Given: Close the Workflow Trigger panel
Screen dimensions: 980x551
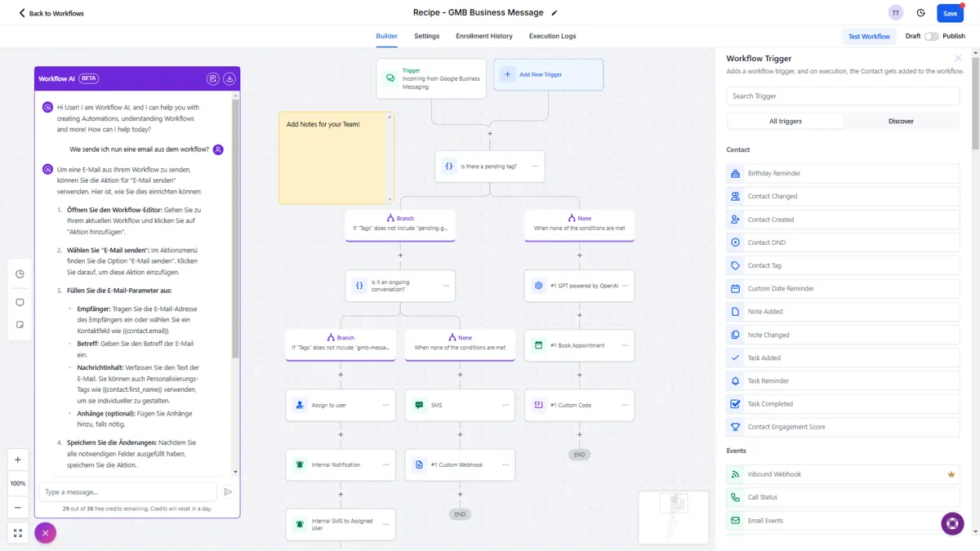Looking at the screenshot, I should point(958,58).
